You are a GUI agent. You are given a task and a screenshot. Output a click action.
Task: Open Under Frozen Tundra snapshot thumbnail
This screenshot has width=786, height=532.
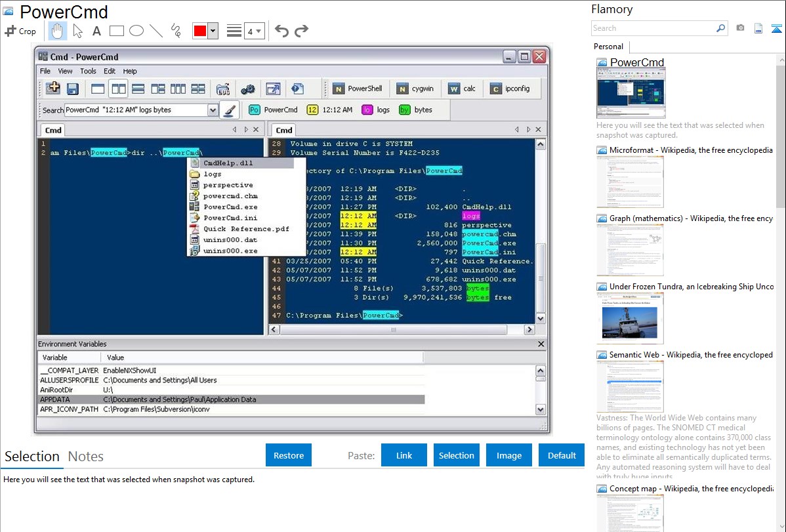pos(630,318)
